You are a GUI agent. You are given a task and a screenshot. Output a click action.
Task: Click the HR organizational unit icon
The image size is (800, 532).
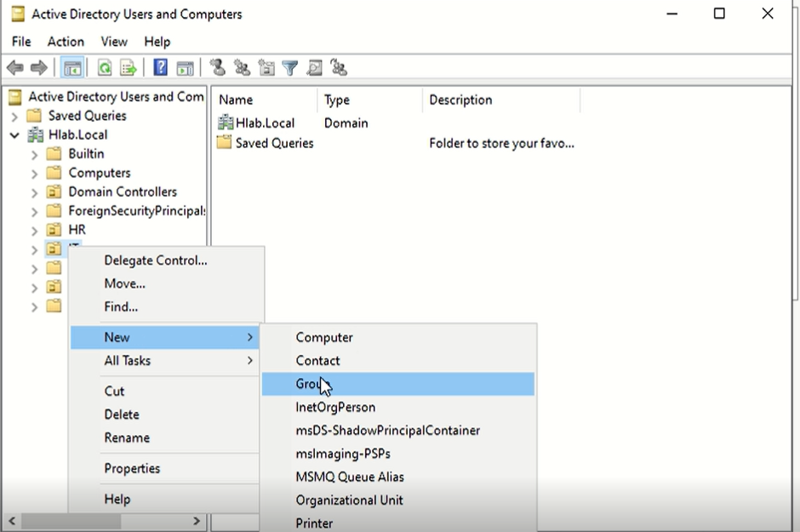[54, 230]
